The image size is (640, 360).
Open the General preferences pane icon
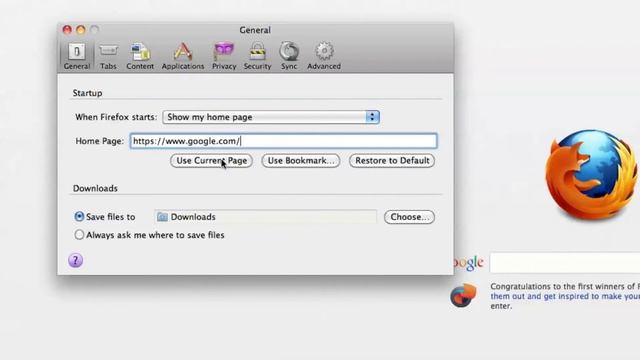(76, 56)
